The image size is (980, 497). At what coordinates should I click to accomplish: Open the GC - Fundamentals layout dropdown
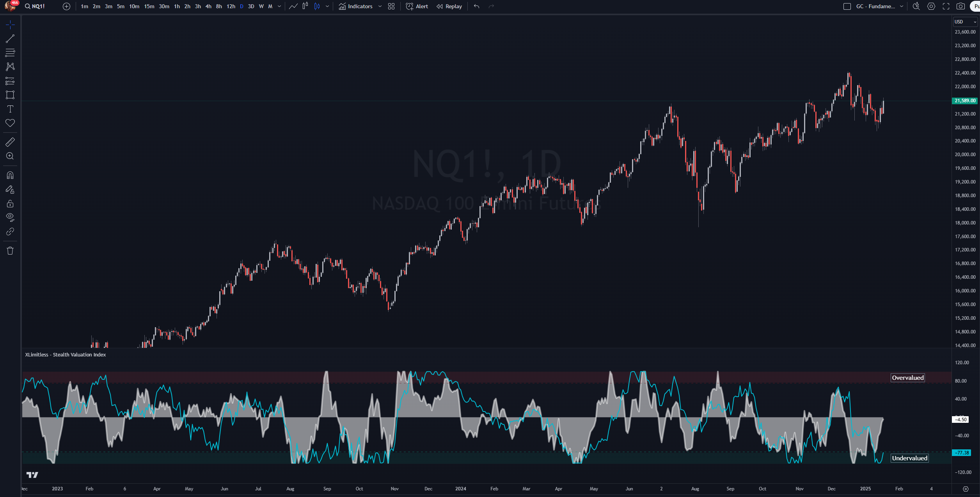[902, 6]
